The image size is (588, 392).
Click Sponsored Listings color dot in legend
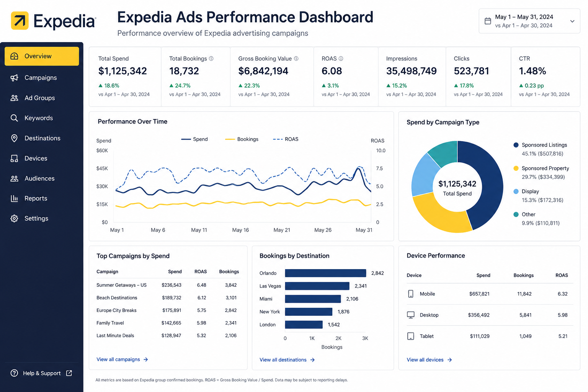[516, 145]
